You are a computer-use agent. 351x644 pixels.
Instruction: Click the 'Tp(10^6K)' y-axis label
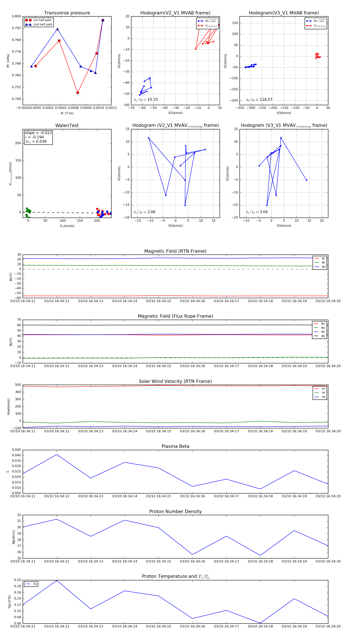tap(10, 602)
